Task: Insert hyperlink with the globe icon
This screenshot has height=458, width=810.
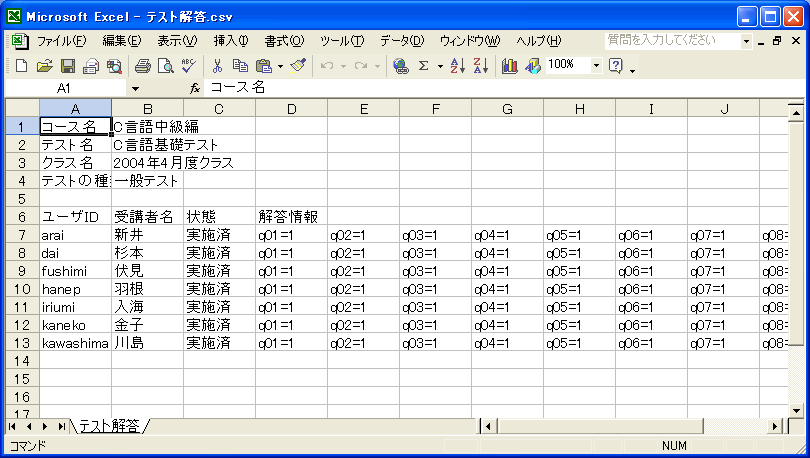Action: [x=400, y=66]
